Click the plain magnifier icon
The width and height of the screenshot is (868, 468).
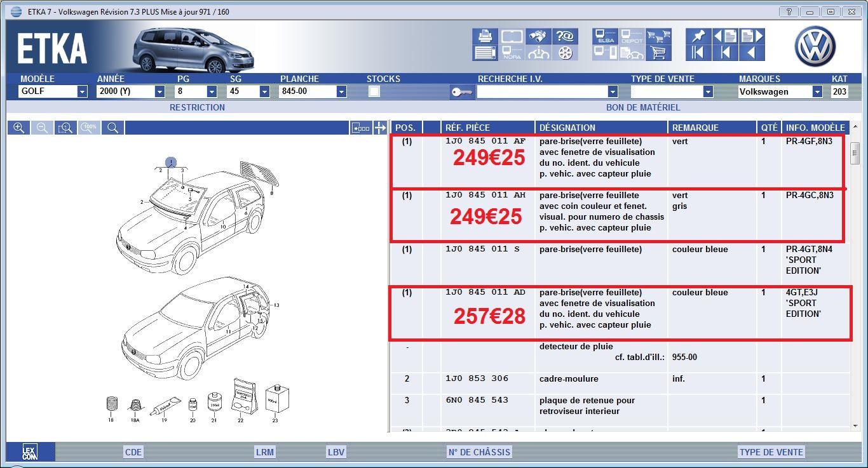tap(112, 128)
